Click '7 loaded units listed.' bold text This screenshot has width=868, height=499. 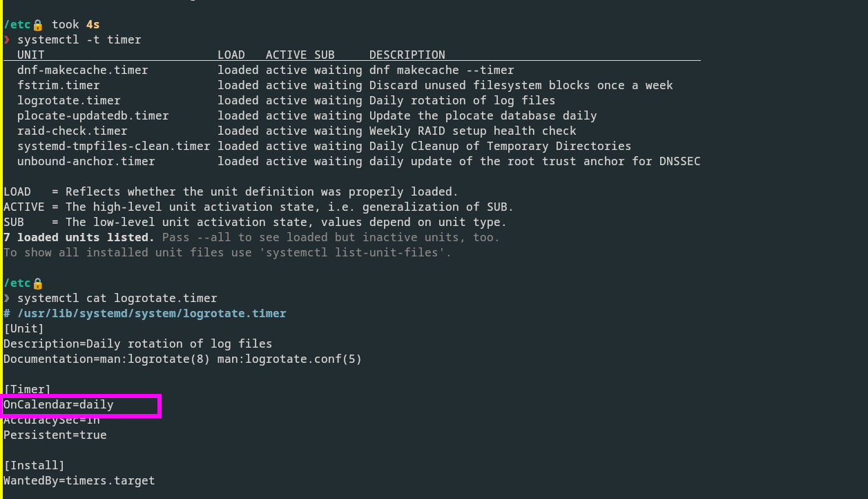pos(79,238)
